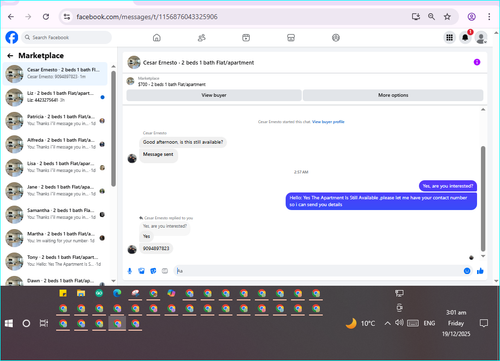This screenshot has height=361, width=500.
Task: Reload the Facebook messages page
Action: click(46, 17)
